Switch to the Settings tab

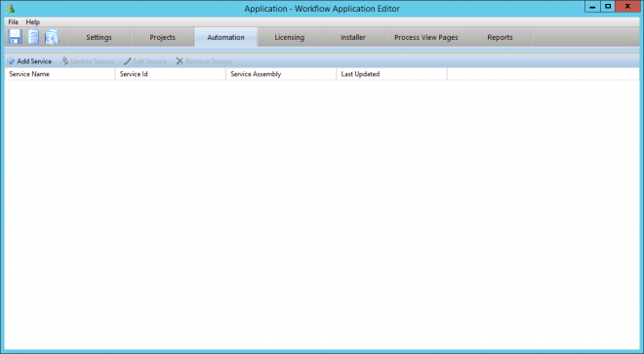99,37
